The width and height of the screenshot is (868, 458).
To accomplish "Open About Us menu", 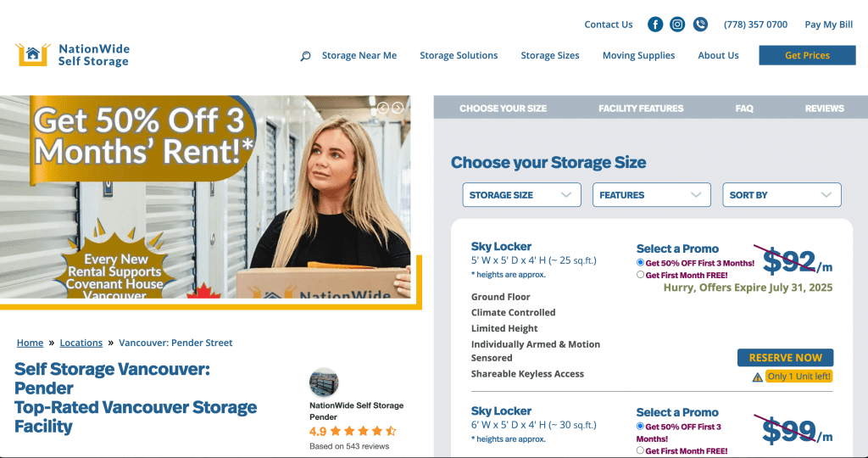I will [718, 55].
